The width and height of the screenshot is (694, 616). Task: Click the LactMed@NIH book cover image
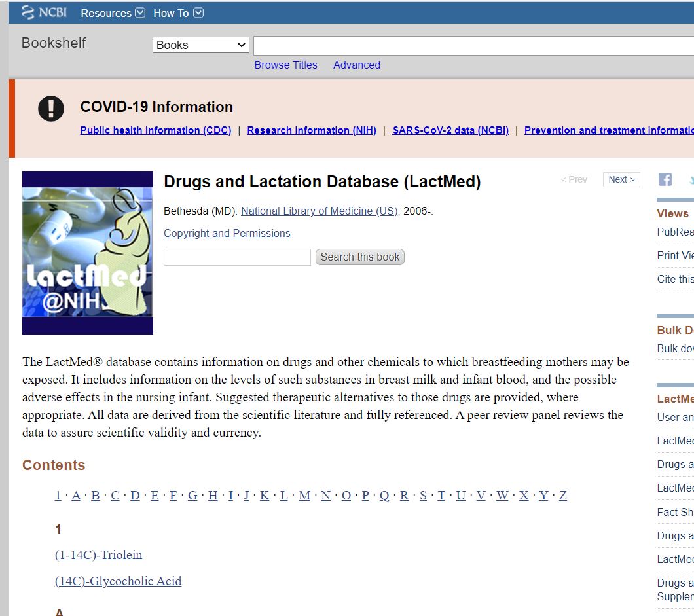tap(88, 253)
